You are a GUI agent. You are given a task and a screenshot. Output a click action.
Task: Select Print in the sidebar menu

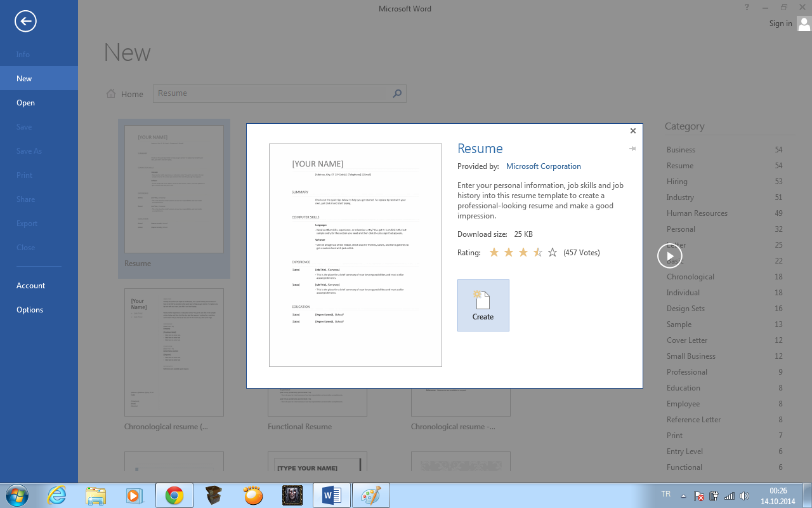[x=23, y=175]
